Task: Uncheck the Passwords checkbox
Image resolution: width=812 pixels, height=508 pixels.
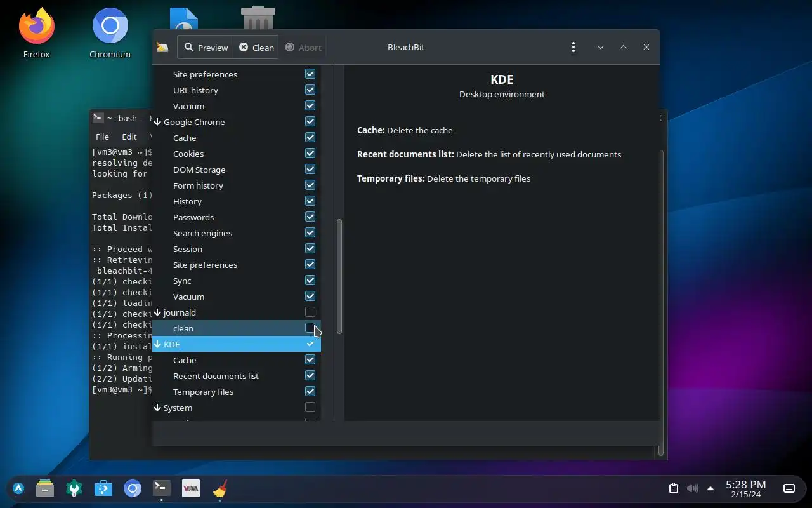Action: pyautogui.click(x=310, y=217)
